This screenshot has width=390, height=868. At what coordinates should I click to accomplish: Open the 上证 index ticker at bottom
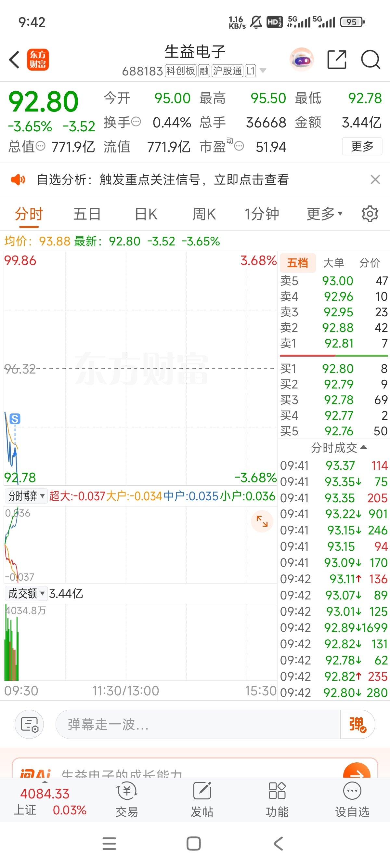pyautogui.click(x=49, y=802)
